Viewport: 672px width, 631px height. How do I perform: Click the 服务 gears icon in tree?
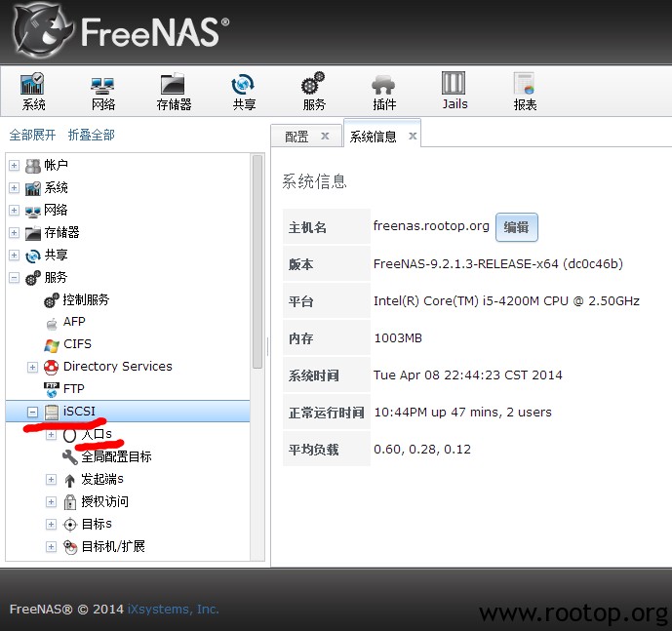click(33, 278)
